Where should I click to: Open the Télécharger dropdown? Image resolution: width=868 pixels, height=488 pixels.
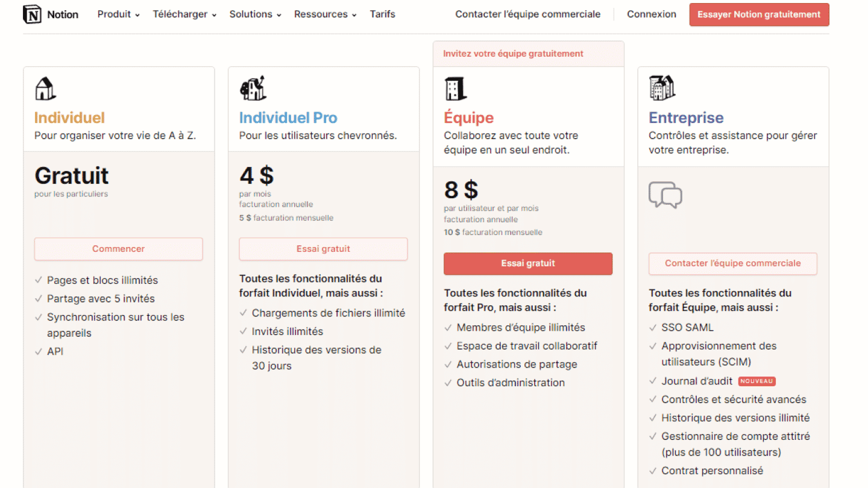click(x=184, y=14)
